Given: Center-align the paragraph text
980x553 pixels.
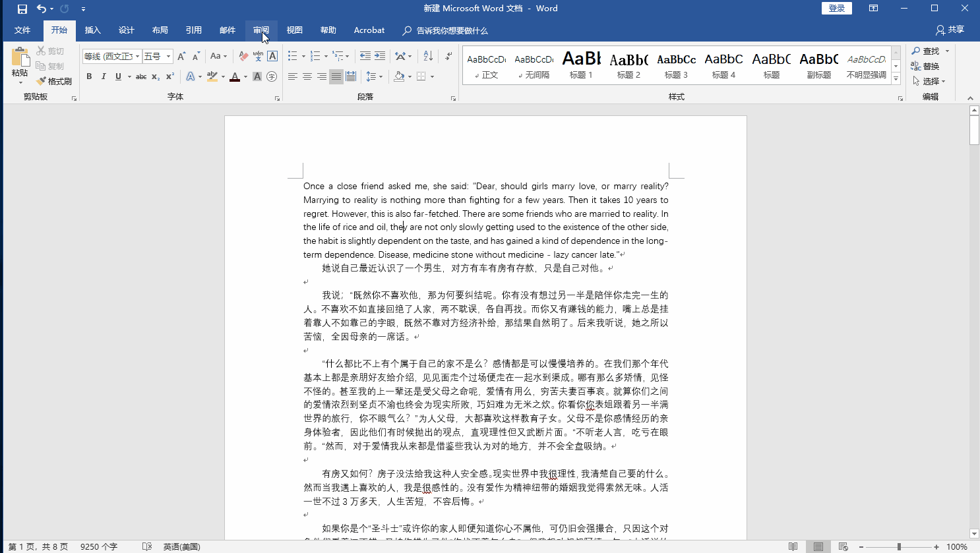Looking at the screenshot, I should [307, 76].
